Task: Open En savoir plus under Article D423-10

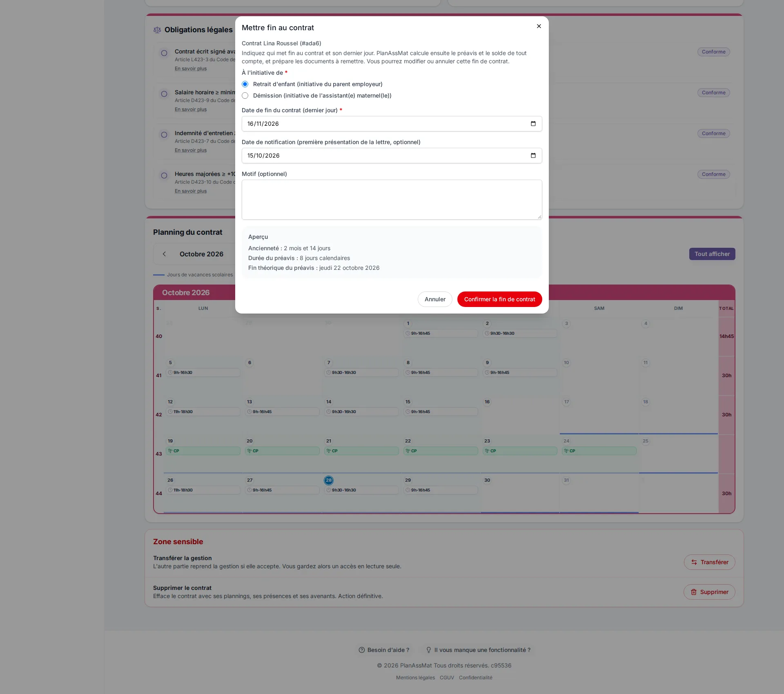Action: coord(191,191)
